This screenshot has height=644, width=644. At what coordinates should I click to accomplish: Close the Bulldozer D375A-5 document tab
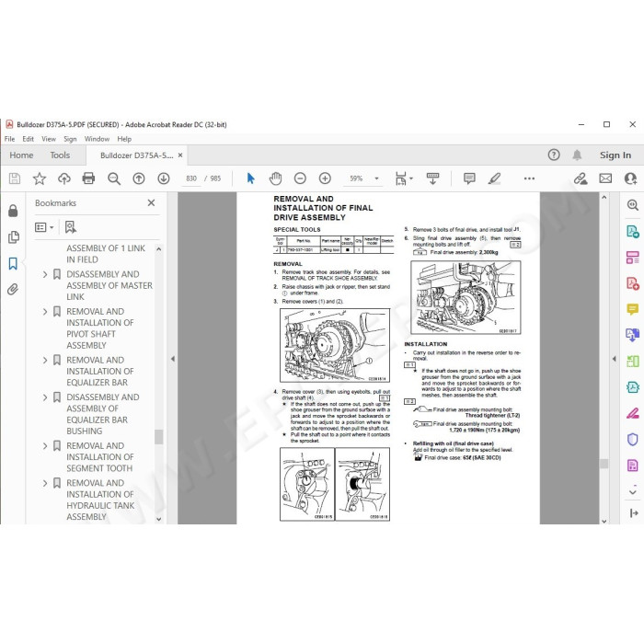click(x=180, y=155)
